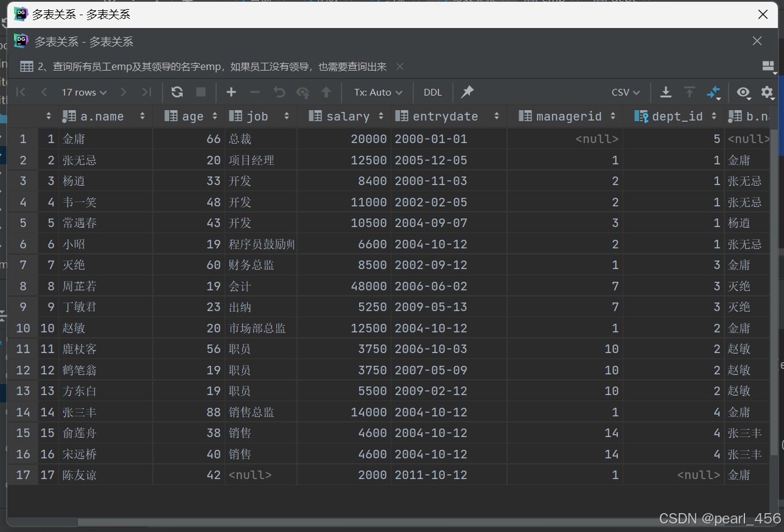Click the split layout icon at top right
The image size is (784, 532).
coord(769,66)
